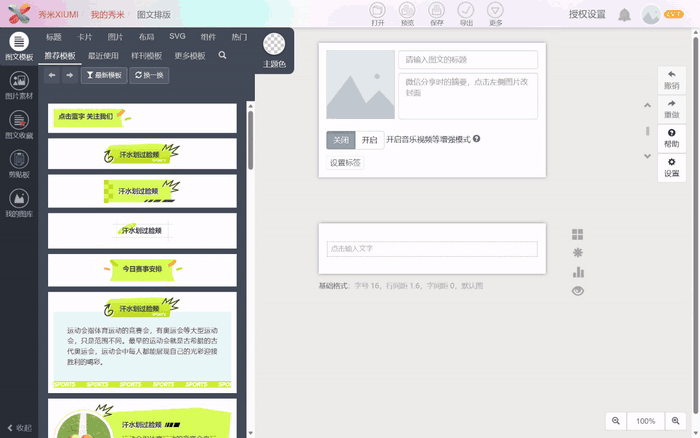Open 设置 gear settings button

point(671,167)
